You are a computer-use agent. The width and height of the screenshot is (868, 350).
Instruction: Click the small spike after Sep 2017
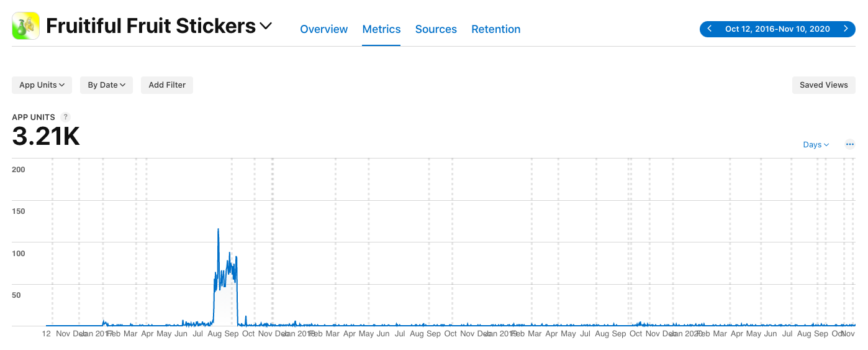(x=246, y=318)
